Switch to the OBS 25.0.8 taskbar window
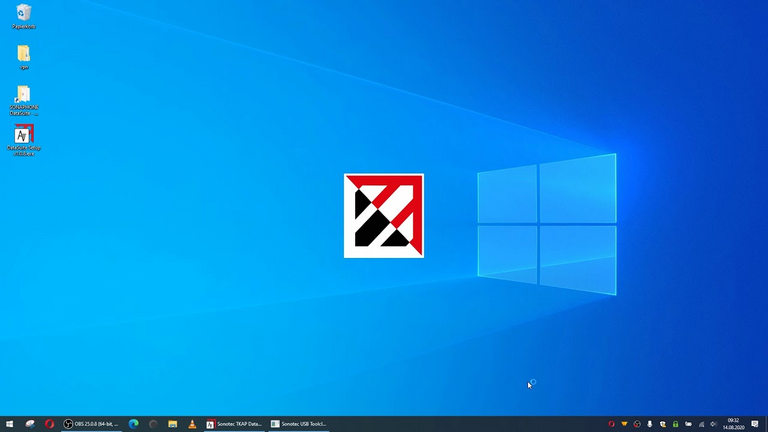The height and width of the screenshot is (432, 768). pos(91,424)
